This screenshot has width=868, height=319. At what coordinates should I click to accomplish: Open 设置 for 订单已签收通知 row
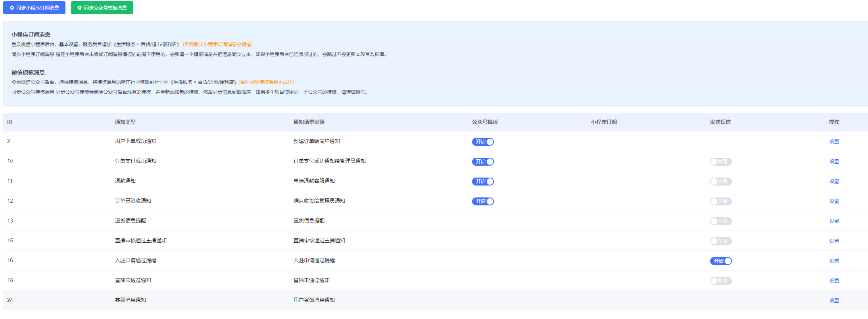834,201
